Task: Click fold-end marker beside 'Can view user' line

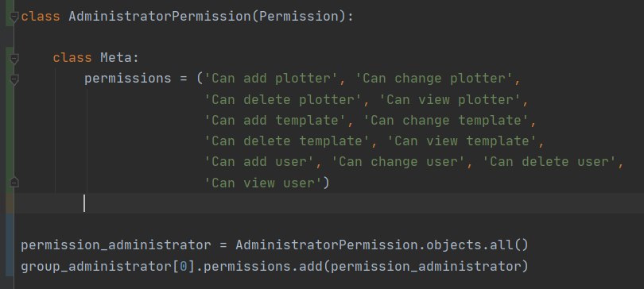Action: [14, 183]
